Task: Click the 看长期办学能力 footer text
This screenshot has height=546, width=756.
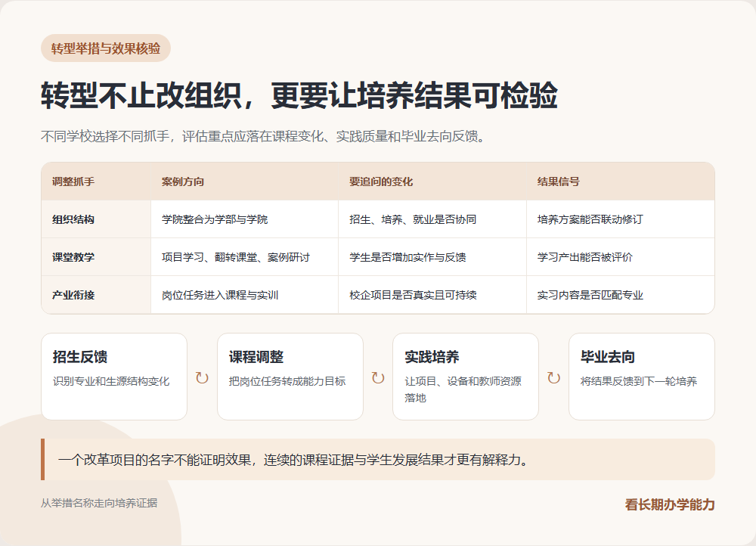Action: coord(670,504)
